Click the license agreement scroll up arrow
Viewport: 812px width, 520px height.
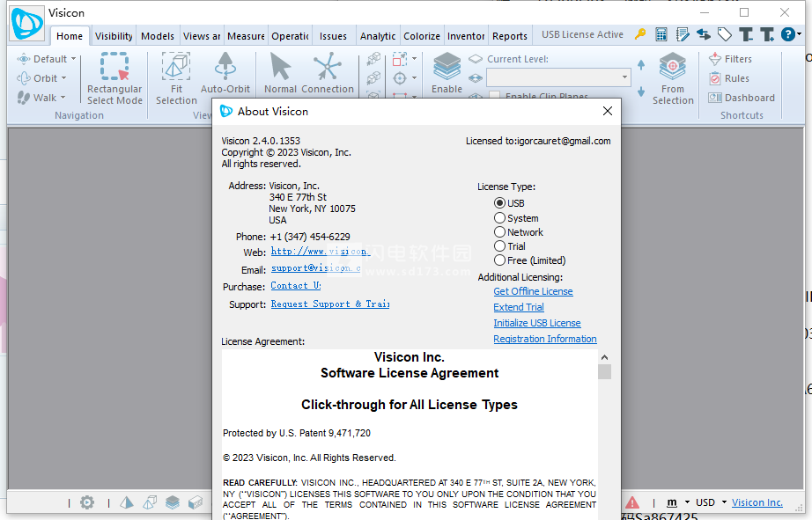pos(604,357)
